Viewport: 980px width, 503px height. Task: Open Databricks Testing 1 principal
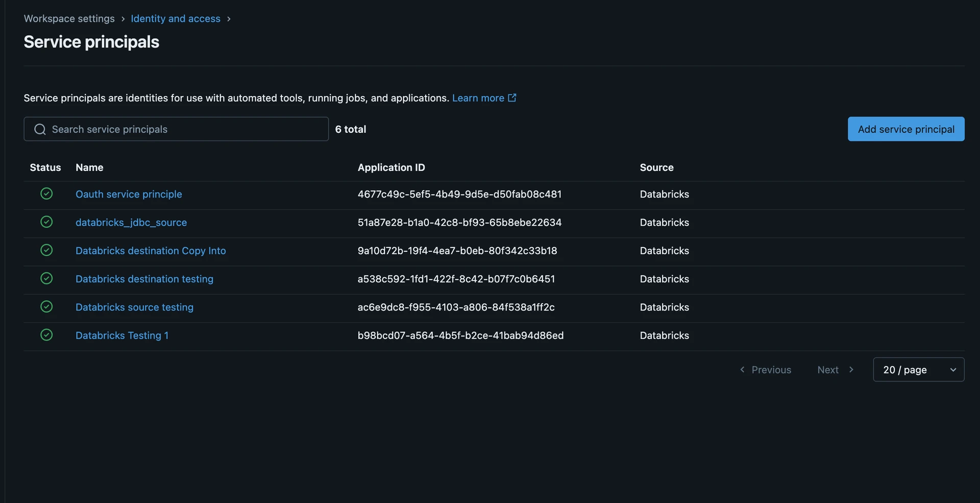122,336
